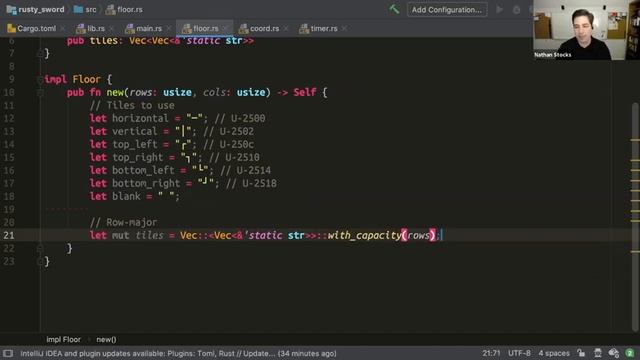Toggle read-only lock icon in status bar
The height and width of the screenshot is (360, 640).
581,353
